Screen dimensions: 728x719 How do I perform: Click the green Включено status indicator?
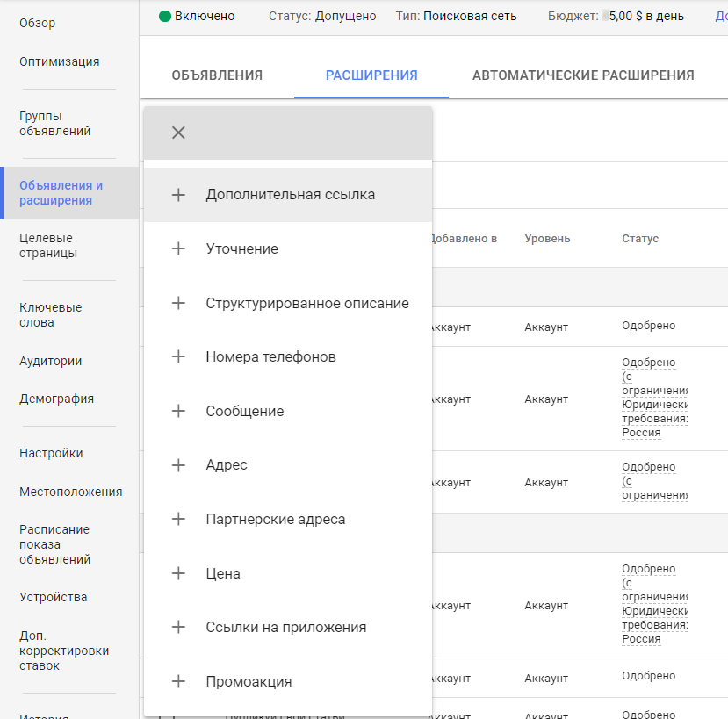[x=197, y=16]
